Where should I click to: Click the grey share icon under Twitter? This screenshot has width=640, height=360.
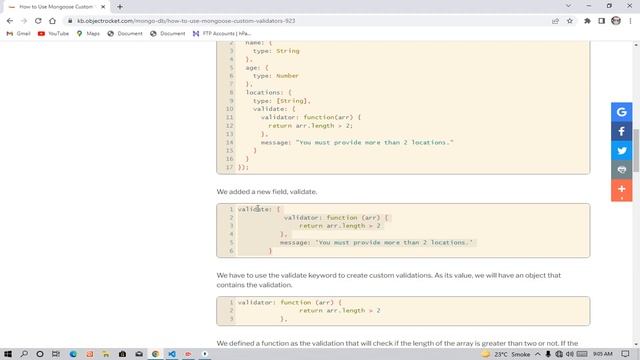click(621, 169)
